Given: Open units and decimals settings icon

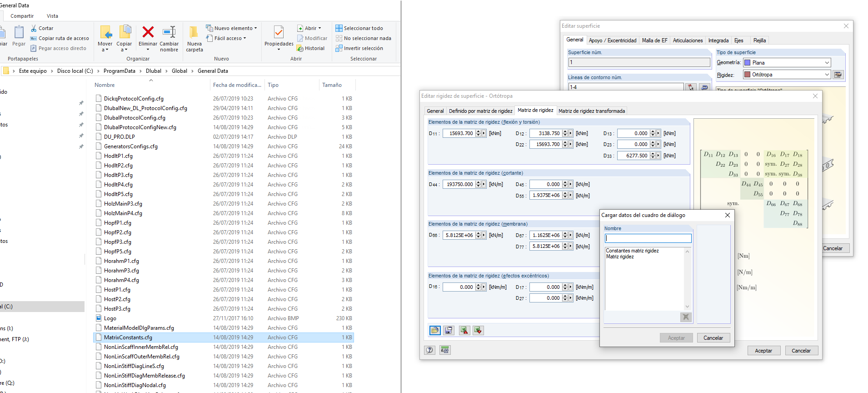Looking at the screenshot, I should pos(445,350).
